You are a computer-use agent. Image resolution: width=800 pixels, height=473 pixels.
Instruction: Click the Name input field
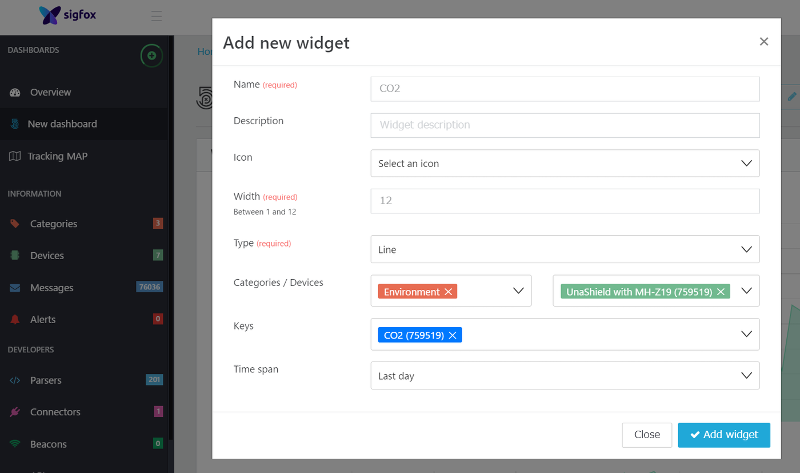[x=565, y=89]
